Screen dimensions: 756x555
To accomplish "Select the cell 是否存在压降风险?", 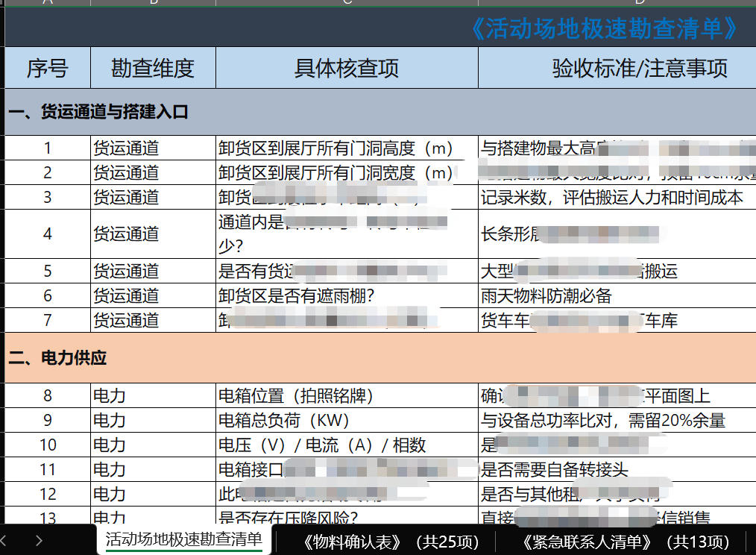I will 347,515.
